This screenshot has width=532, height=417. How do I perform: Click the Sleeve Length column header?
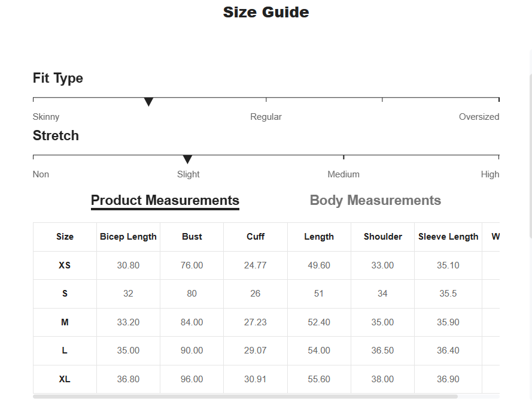click(448, 237)
